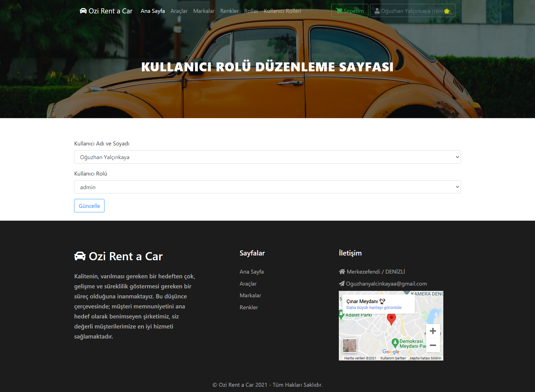Zoom in the map with plus
The height and width of the screenshot is (392, 535).
pos(433,331)
